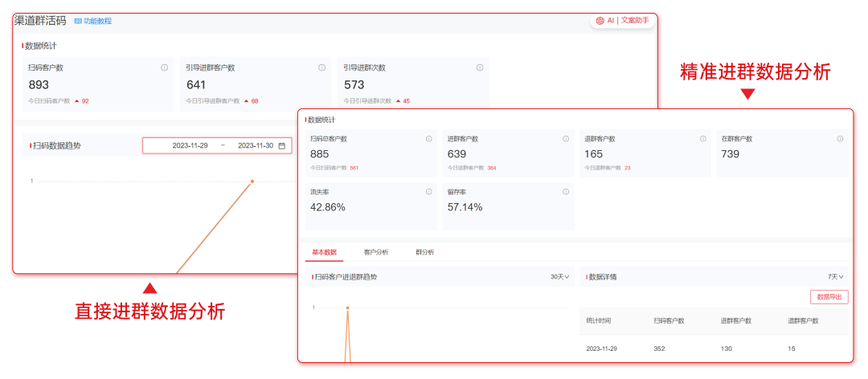Click the start date field in date range picker
This screenshot has height=379, width=868.
(190, 145)
